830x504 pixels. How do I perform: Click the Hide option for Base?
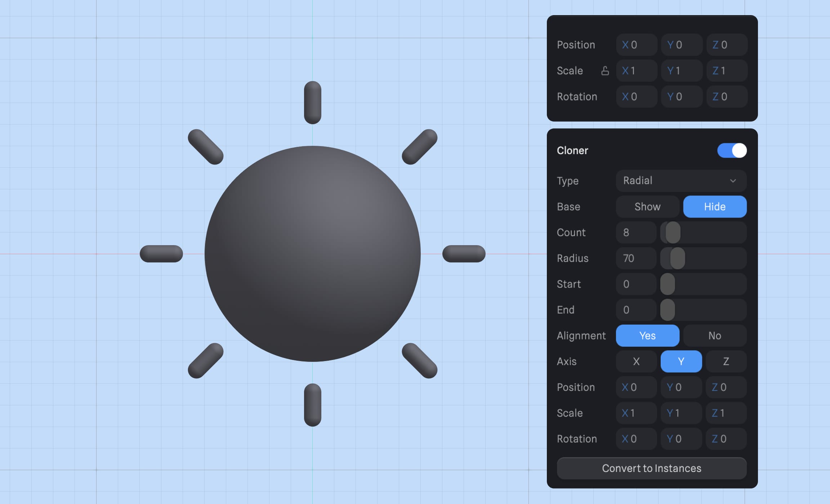[x=715, y=207]
